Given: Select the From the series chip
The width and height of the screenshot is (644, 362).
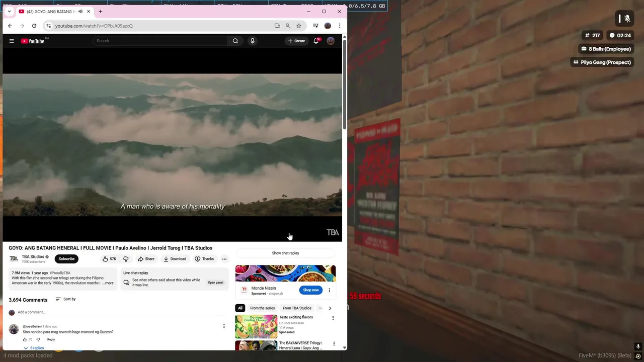Looking at the screenshot, I should pyautogui.click(x=263, y=308).
